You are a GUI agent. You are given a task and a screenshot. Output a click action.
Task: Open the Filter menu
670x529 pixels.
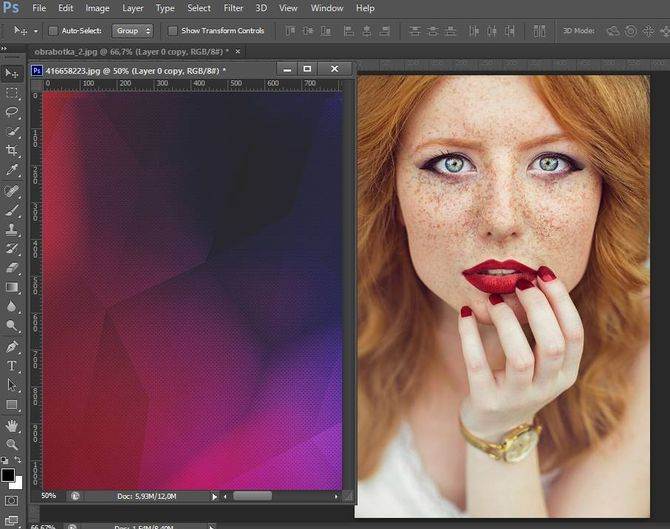coord(233,8)
